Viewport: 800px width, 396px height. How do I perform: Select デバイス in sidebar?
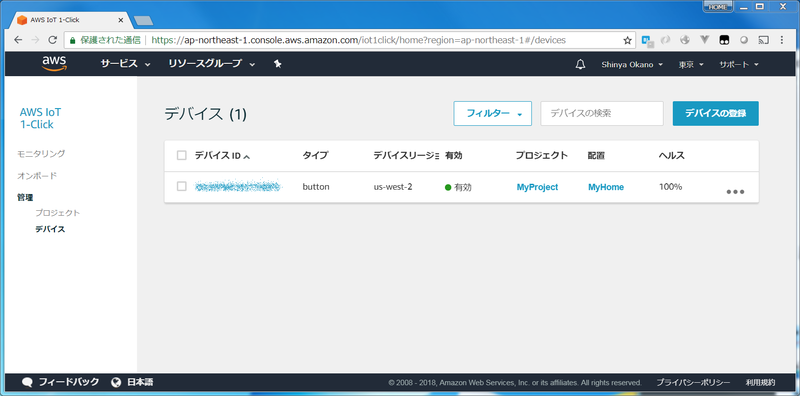click(50, 229)
